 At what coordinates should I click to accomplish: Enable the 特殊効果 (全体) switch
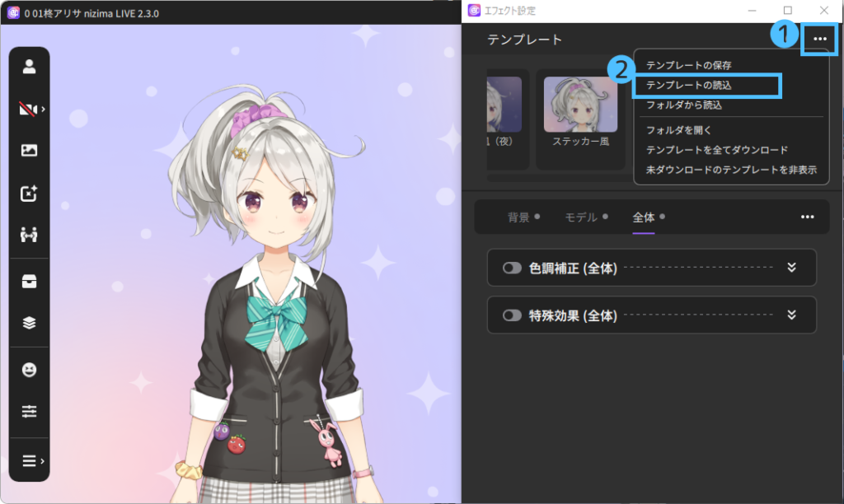[x=512, y=315]
